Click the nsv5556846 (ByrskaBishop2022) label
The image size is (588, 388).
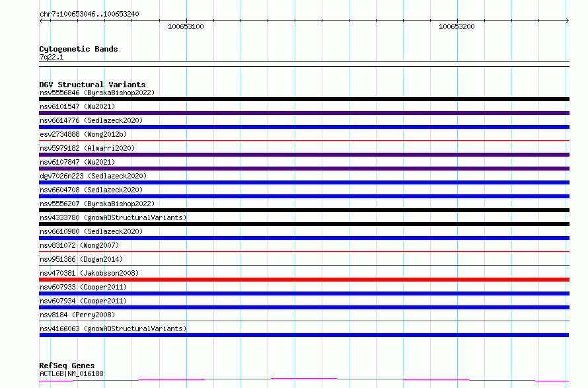[97, 93]
